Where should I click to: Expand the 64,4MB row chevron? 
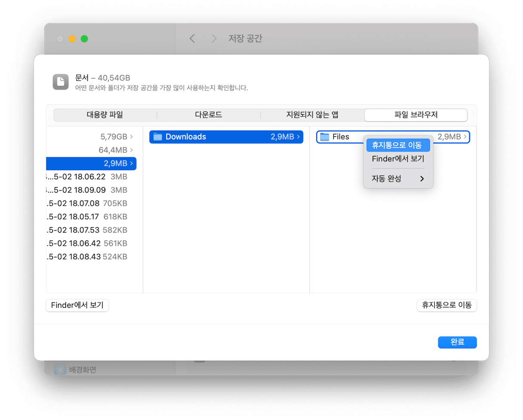coord(131,150)
